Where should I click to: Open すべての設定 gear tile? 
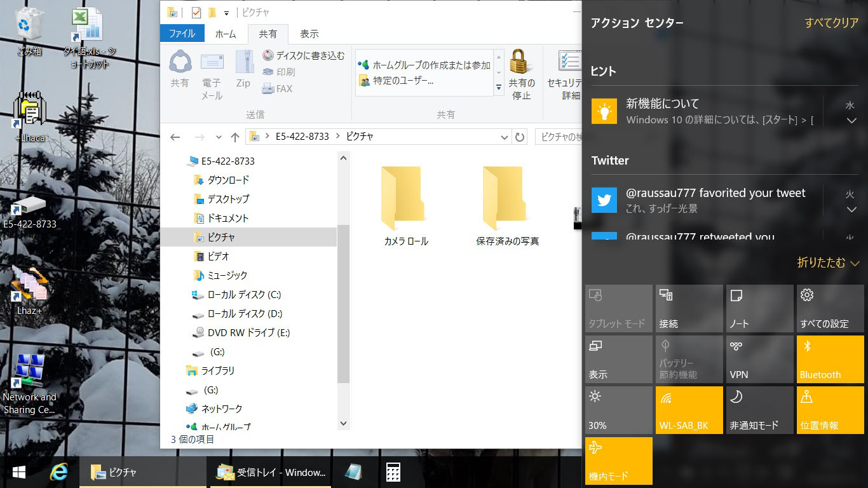(831, 308)
